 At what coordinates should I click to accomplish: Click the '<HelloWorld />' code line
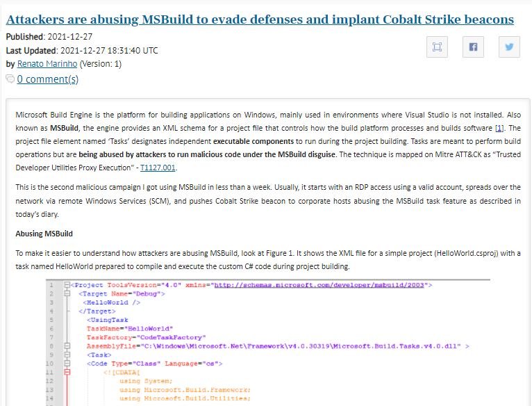pos(112,302)
